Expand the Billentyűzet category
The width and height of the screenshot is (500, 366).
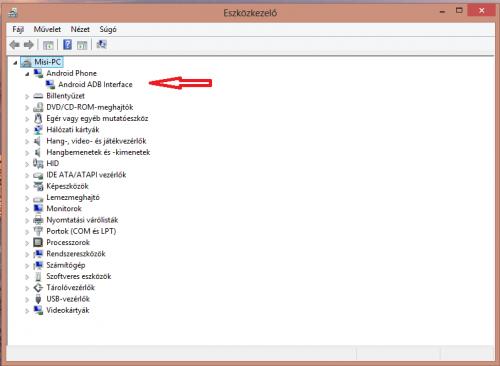(27, 96)
